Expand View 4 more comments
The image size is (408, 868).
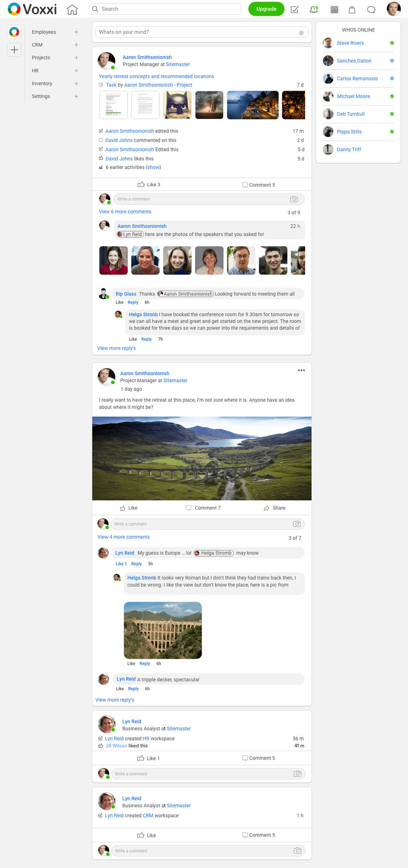[124, 537]
